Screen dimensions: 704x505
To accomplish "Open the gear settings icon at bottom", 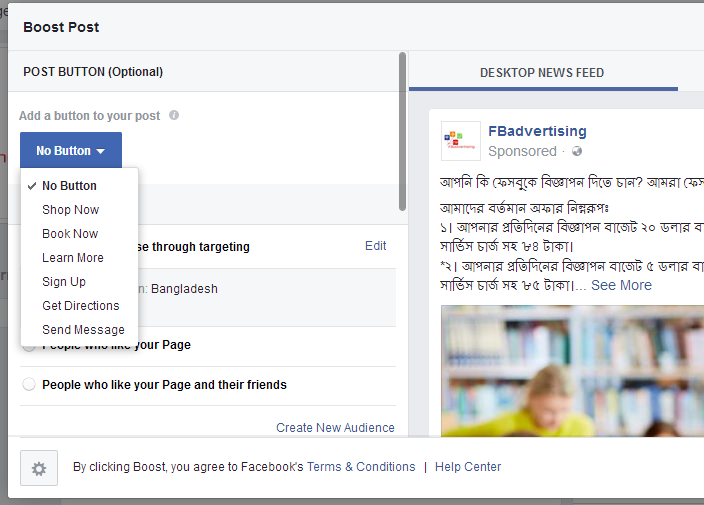I will (x=39, y=468).
